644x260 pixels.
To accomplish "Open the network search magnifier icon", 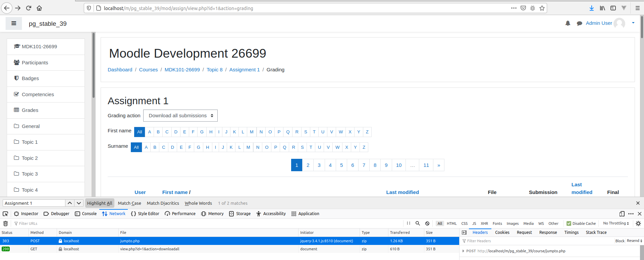I will click(x=418, y=223).
